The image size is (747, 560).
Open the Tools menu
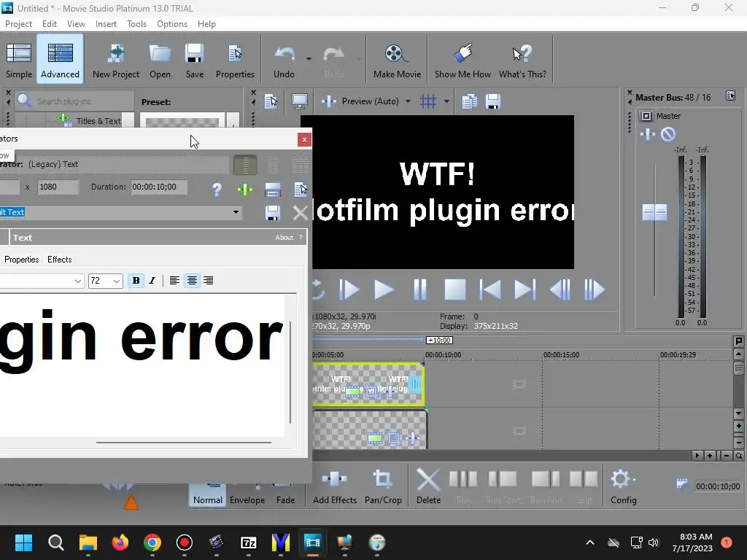point(136,24)
